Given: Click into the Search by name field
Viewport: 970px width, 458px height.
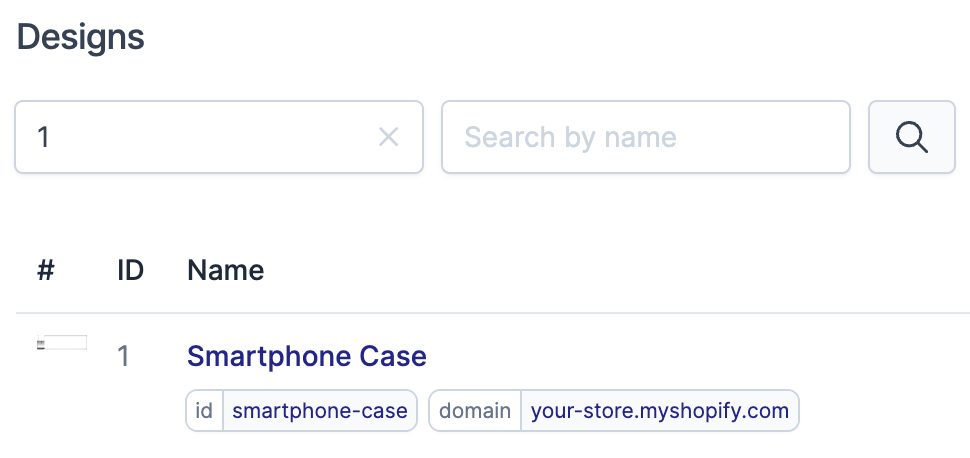Looking at the screenshot, I should click(645, 137).
